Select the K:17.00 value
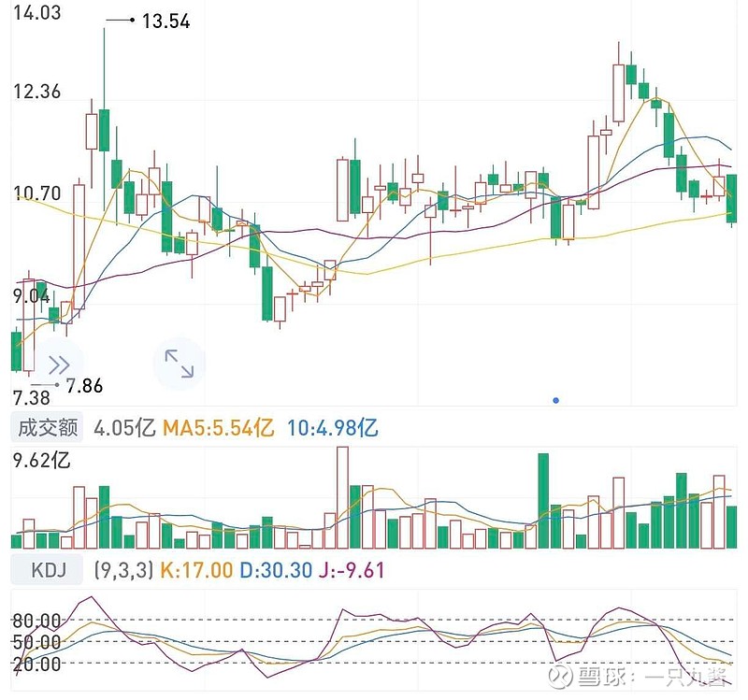 [x=196, y=570]
